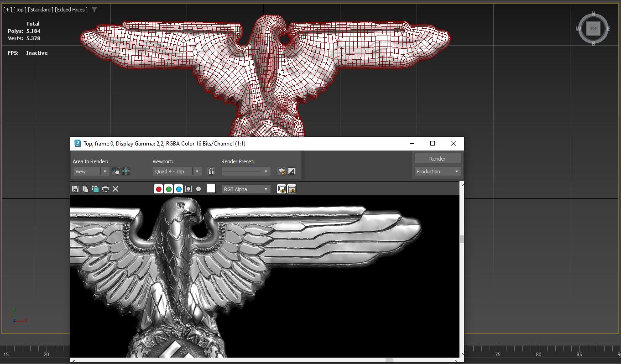Open the viewport [+] general menu
The height and width of the screenshot is (364, 621).
[x=8, y=10]
